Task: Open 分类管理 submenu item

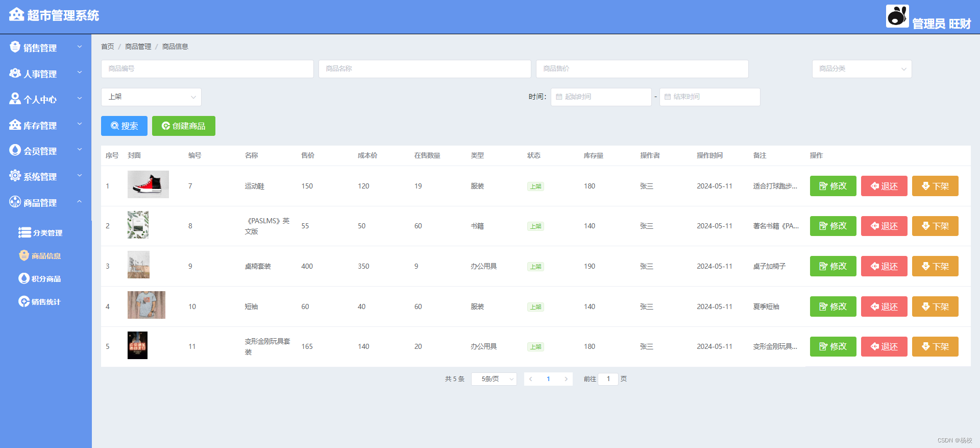Action: coord(46,233)
